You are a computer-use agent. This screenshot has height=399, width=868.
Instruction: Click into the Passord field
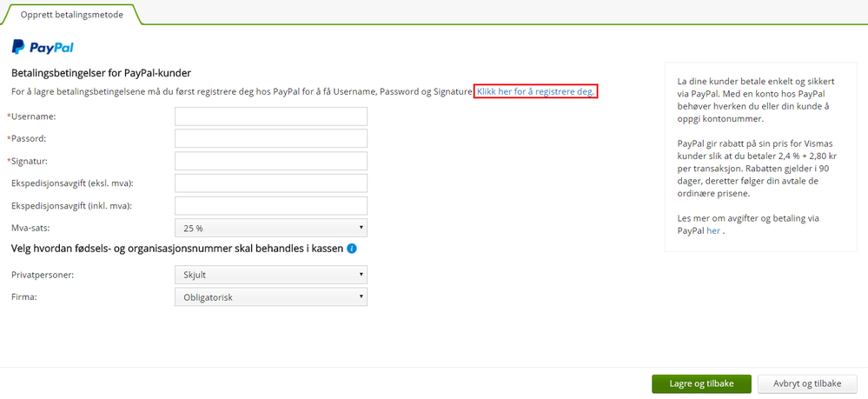(x=270, y=139)
